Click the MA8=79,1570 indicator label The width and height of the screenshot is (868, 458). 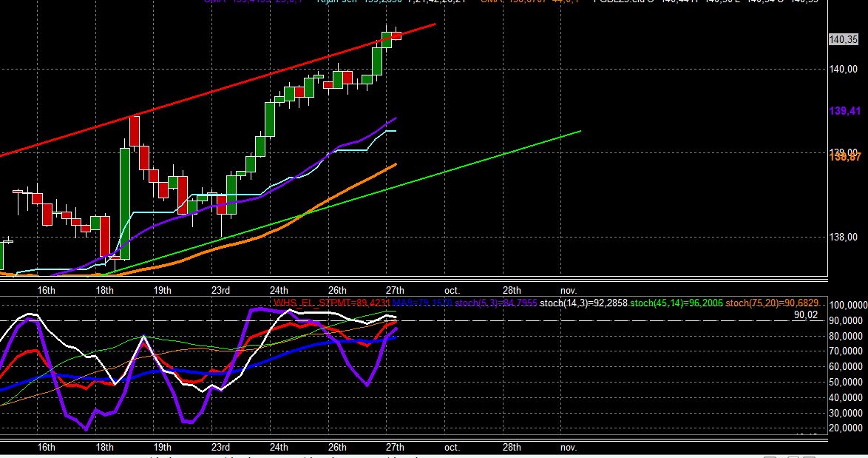(422, 303)
